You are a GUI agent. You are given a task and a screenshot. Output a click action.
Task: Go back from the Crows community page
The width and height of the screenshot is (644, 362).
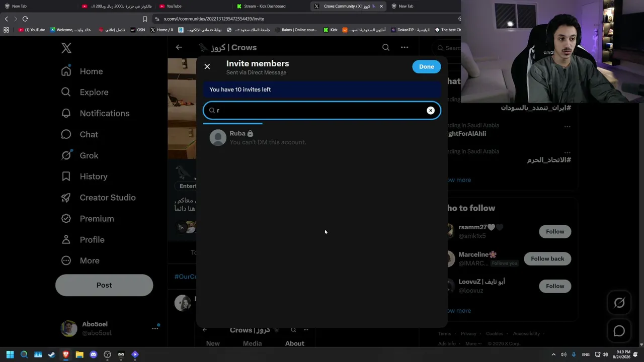179,47
